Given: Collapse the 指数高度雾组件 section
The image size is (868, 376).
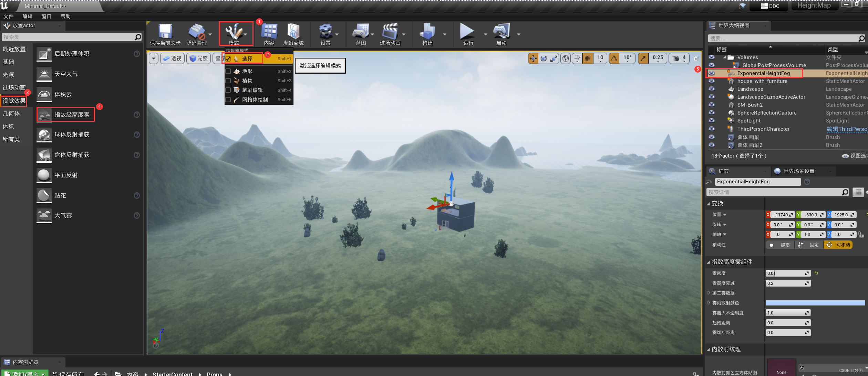Looking at the screenshot, I should pyautogui.click(x=709, y=262).
